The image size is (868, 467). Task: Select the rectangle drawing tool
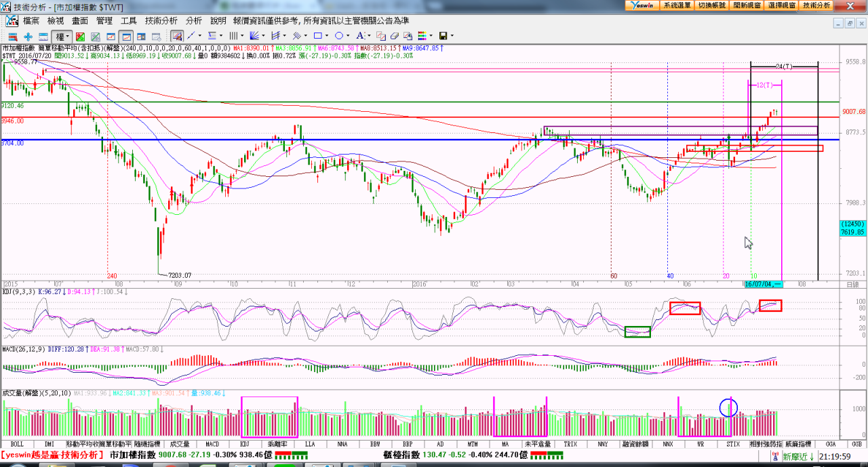317,36
